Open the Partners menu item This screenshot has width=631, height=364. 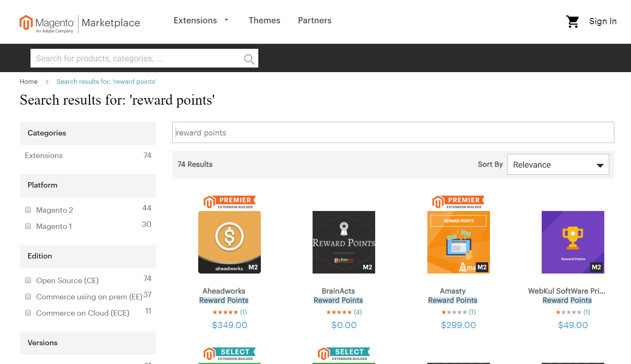(x=315, y=20)
